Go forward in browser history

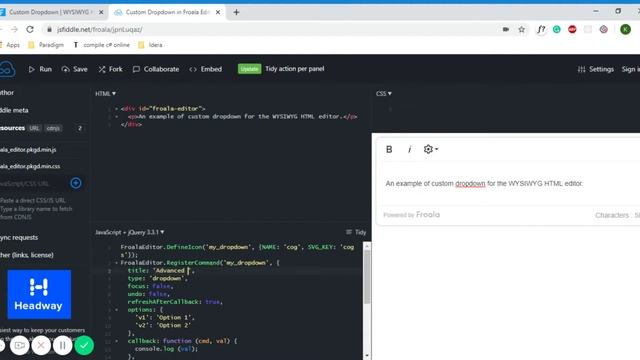coord(14,29)
